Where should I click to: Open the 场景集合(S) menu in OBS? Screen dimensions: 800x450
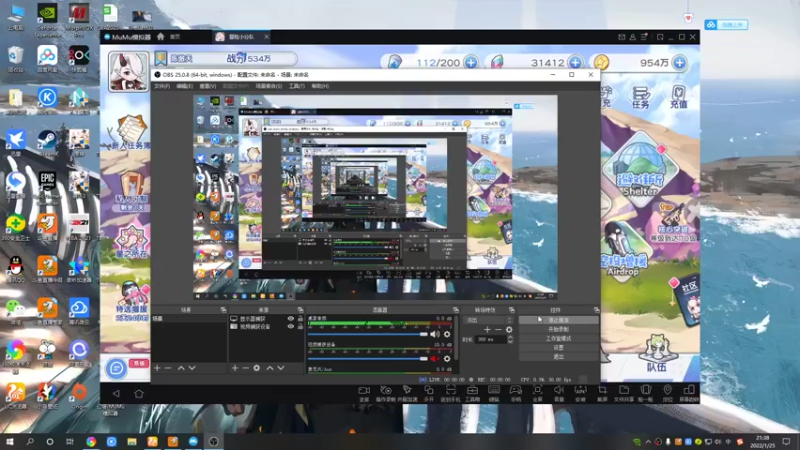[268, 86]
